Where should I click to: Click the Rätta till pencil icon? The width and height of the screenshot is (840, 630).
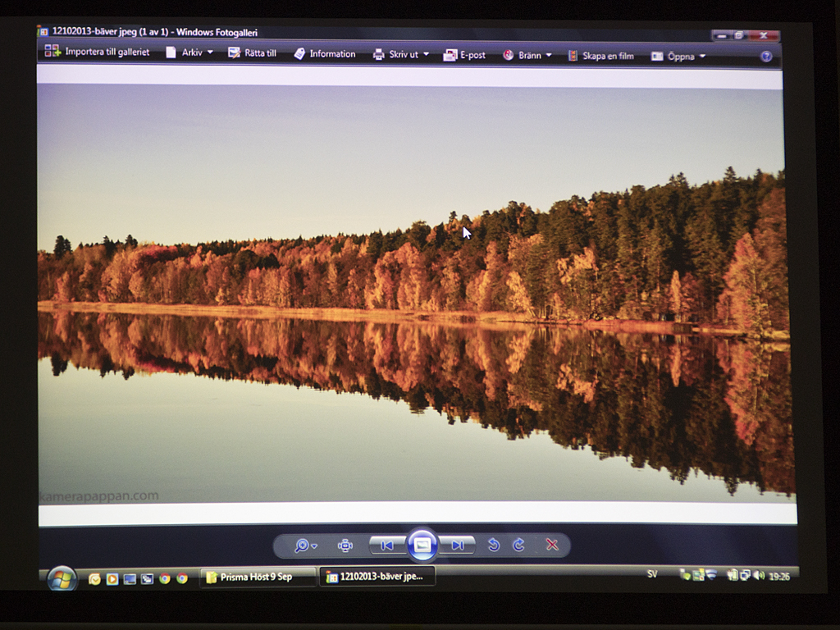point(234,53)
